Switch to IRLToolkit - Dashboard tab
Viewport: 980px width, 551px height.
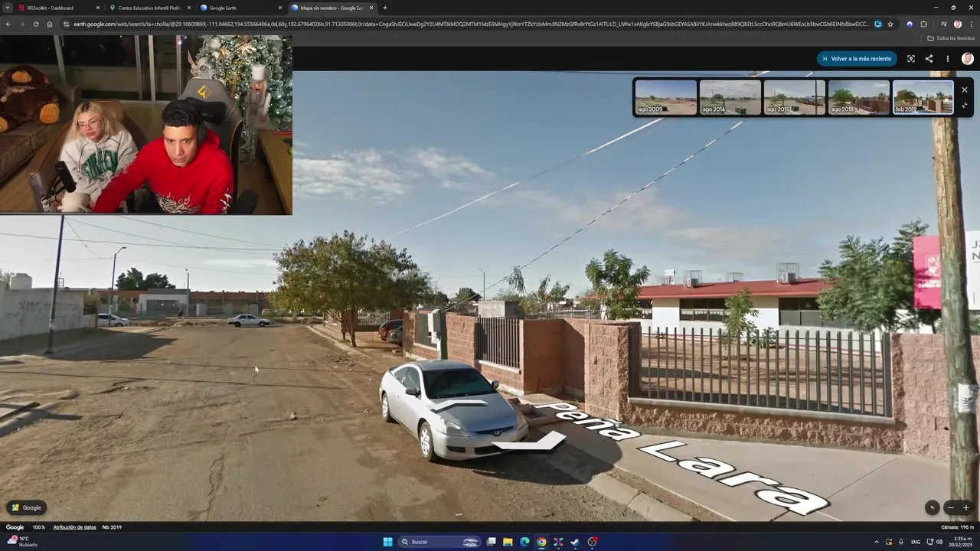click(x=59, y=8)
